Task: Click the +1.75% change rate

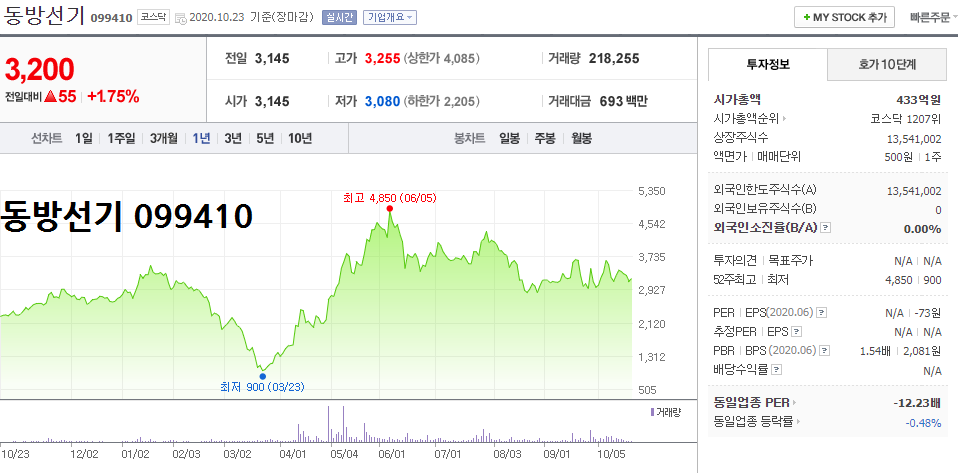Action: click(113, 96)
